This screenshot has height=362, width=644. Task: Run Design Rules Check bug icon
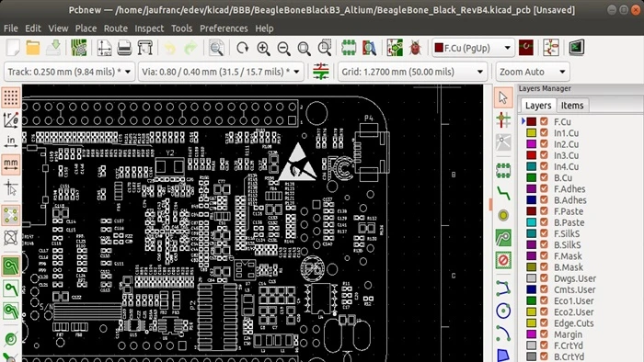pyautogui.click(x=415, y=48)
